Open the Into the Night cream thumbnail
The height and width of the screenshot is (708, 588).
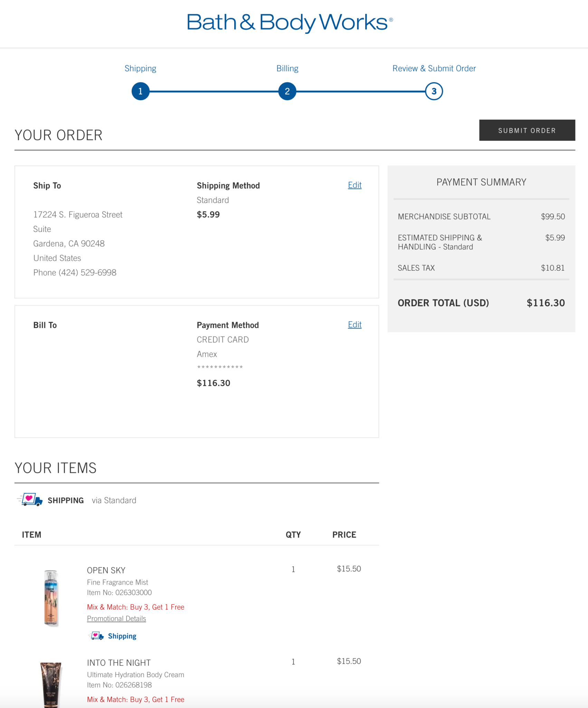point(51,684)
